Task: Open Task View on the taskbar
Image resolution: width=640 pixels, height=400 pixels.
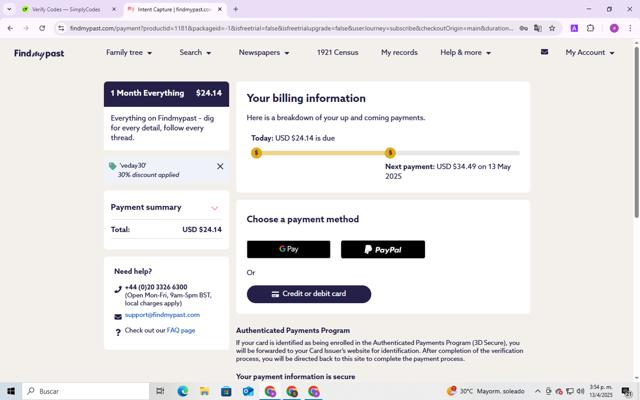Action: 160,391
